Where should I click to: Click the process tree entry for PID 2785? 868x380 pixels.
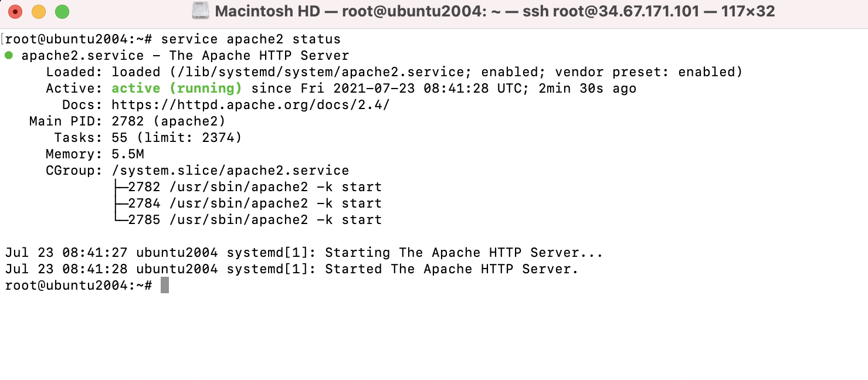coord(246,220)
